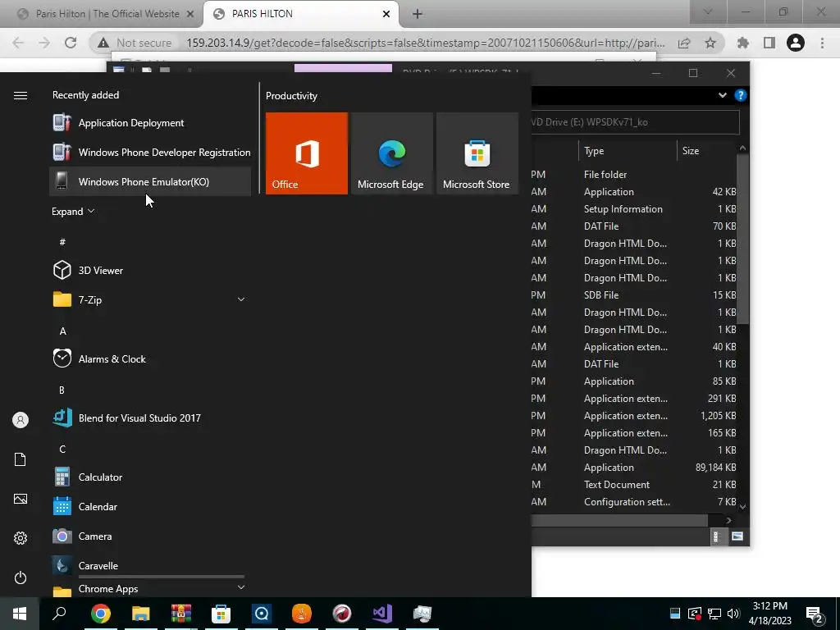
Task: Open Chrome side panel icon
Action: click(769, 43)
